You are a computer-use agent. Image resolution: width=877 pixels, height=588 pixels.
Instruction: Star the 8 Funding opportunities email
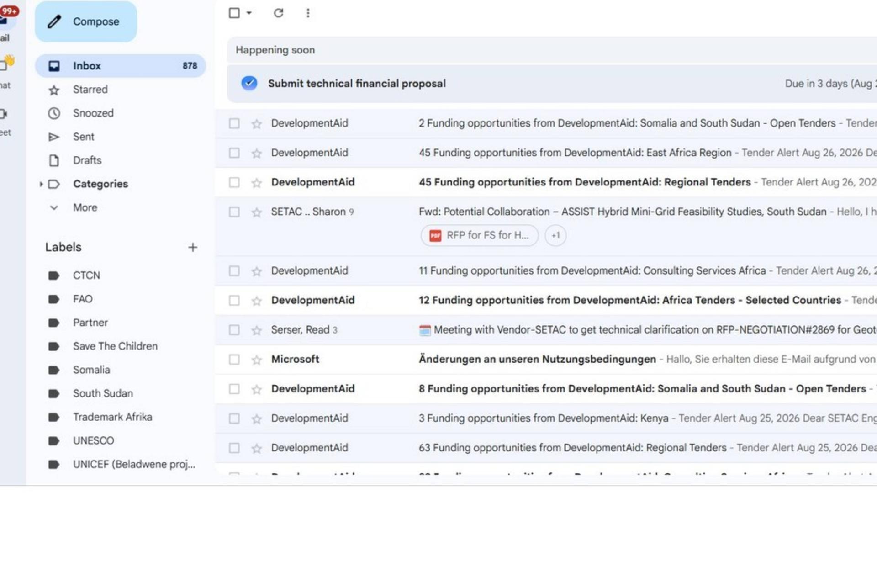click(257, 389)
